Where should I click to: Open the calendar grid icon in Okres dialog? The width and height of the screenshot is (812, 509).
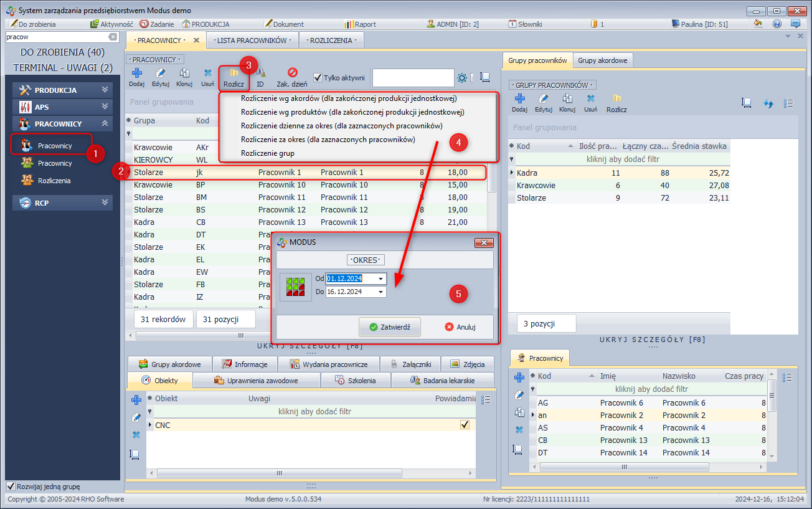[295, 286]
